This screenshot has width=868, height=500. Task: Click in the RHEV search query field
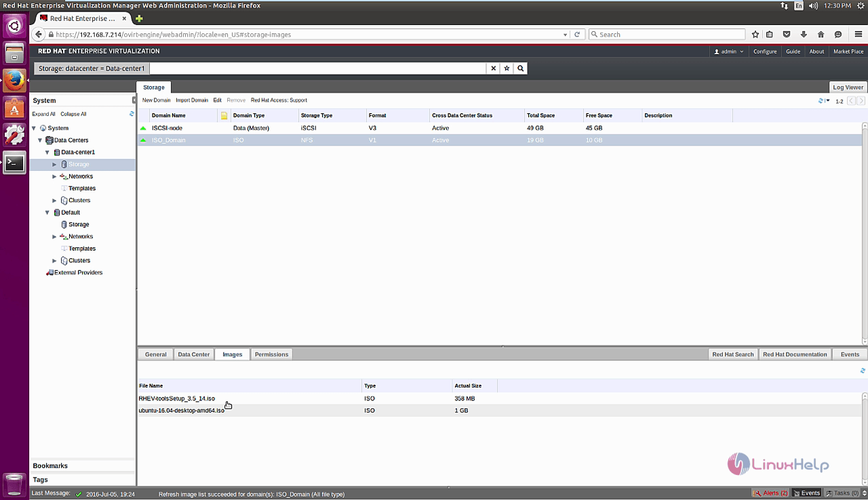[x=317, y=68]
